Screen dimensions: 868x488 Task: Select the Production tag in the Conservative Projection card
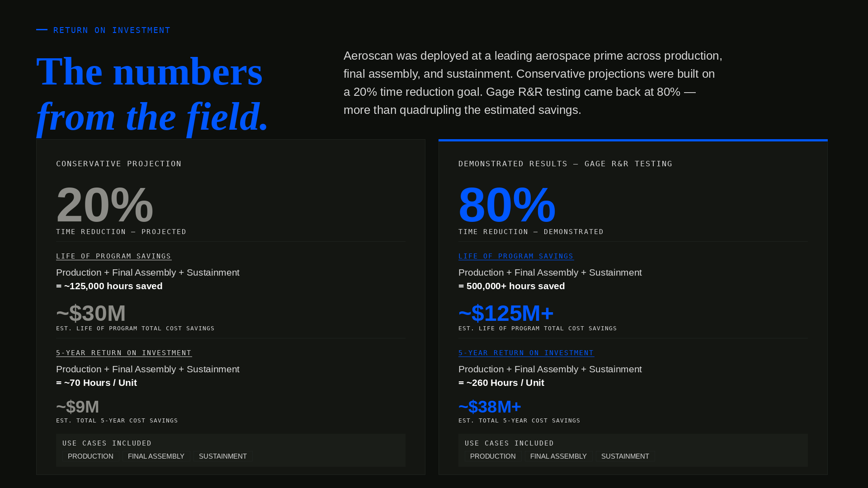[x=90, y=456]
